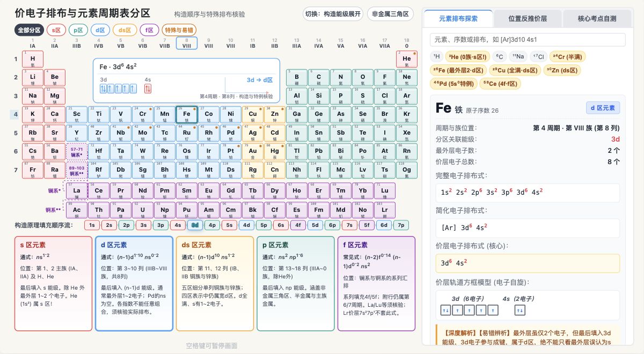Select the U actinide cell

pos(143,210)
